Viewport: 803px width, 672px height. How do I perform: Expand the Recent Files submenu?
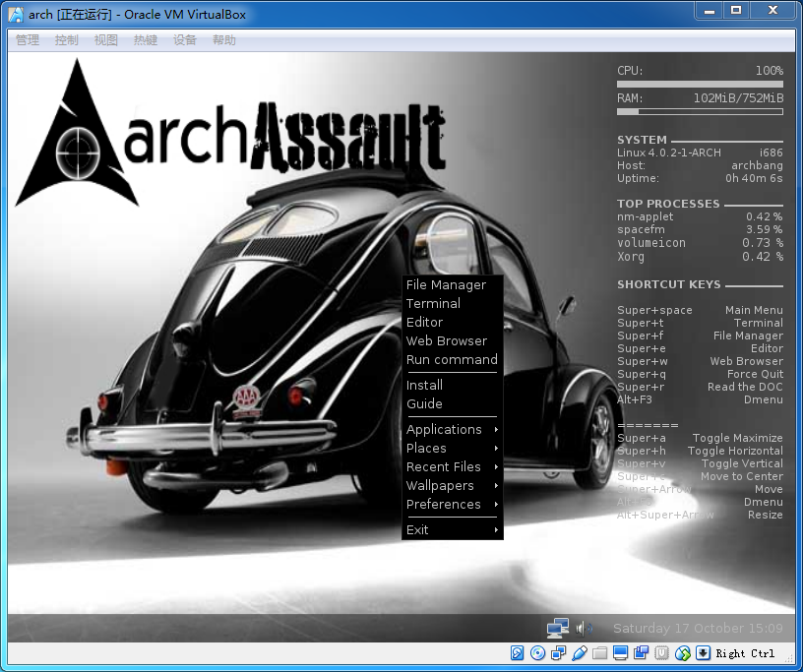click(453, 466)
